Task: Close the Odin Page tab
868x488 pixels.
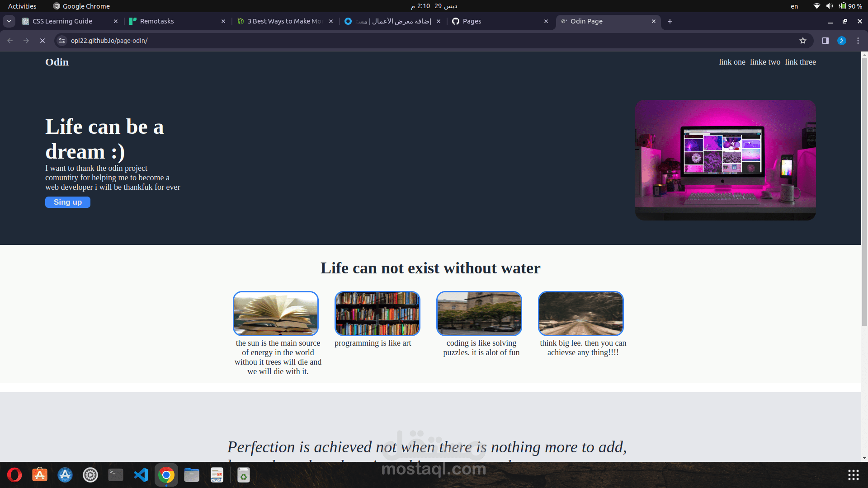Action: coord(654,21)
